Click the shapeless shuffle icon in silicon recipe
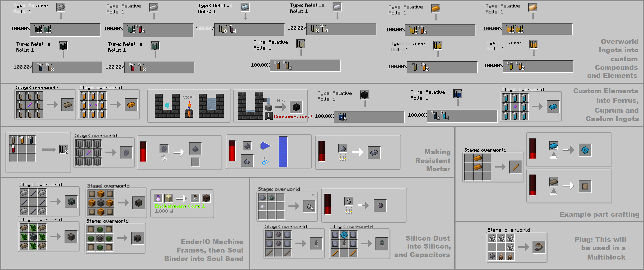644x270 pixels. tap(313, 195)
